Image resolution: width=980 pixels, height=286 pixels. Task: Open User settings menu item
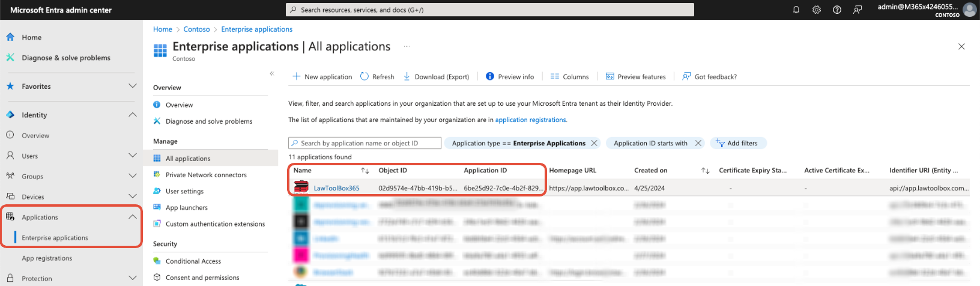coord(184,191)
